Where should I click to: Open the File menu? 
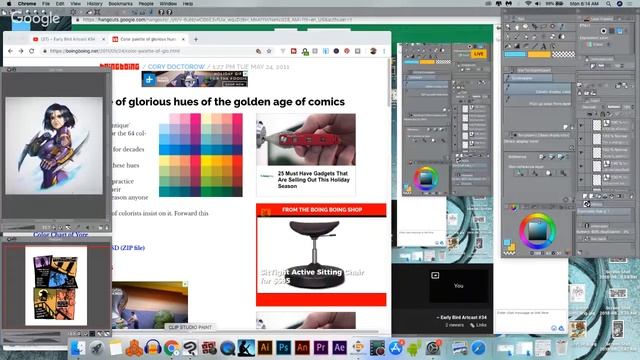point(46,3)
